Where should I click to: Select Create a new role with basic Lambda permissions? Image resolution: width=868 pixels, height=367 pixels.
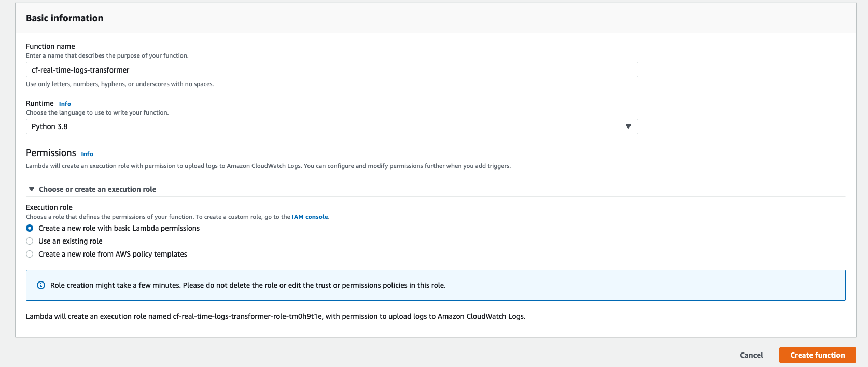pyautogui.click(x=30, y=228)
